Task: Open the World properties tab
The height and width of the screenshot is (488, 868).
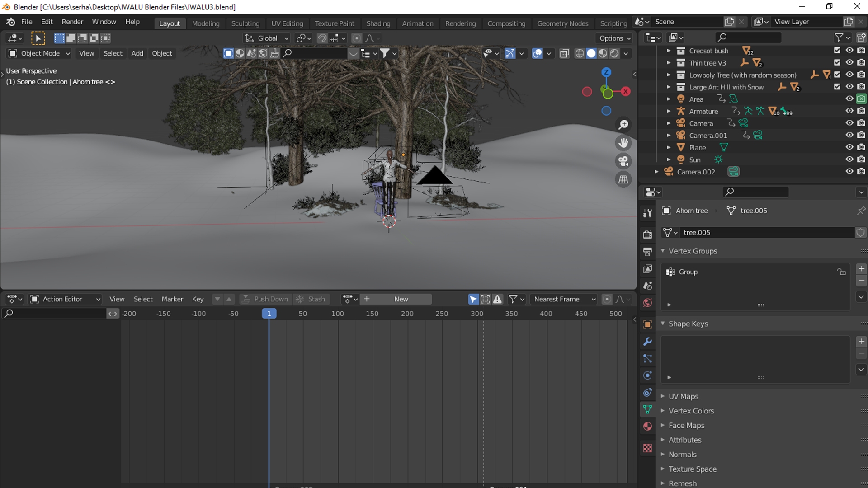Action: [x=647, y=303]
